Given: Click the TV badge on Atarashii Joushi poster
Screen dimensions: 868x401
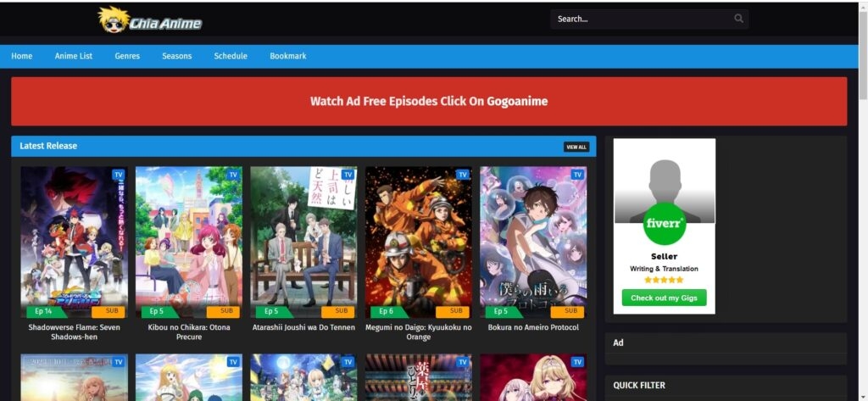Looking at the screenshot, I should [x=348, y=175].
